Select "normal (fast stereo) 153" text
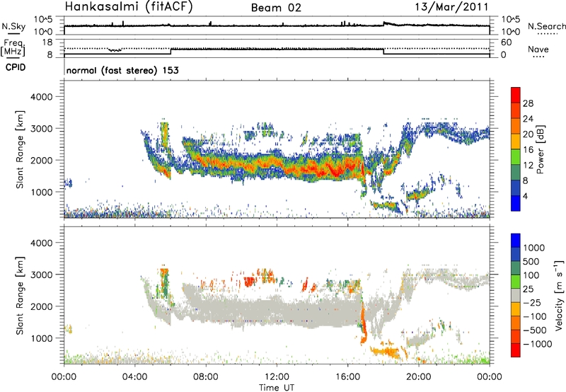566x392 pixels. pos(122,70)
